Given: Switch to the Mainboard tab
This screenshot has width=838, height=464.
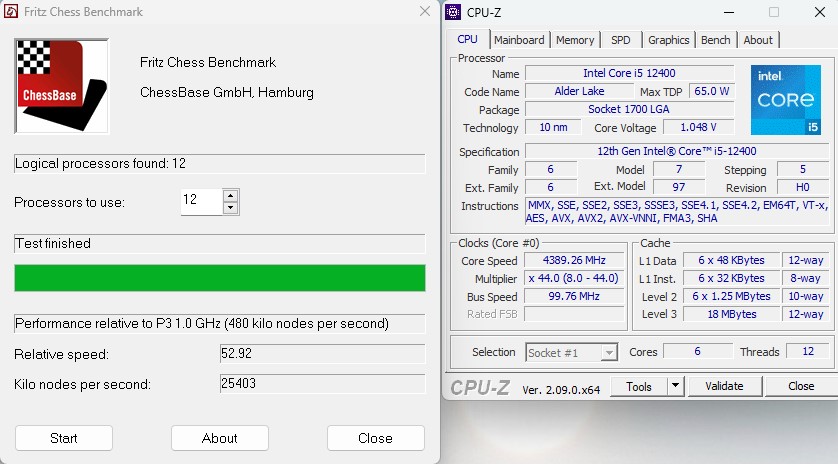Looking at the screenshot, I should (519, 40).
